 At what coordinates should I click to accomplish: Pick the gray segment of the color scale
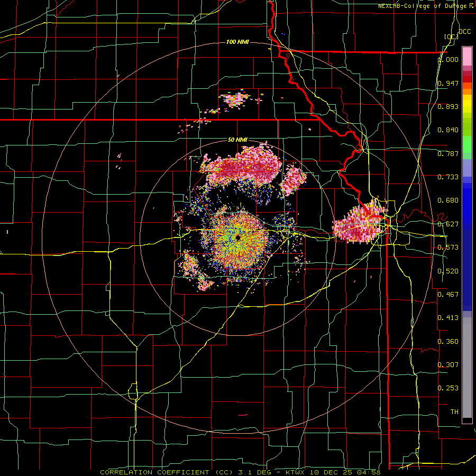coord(467,368)
